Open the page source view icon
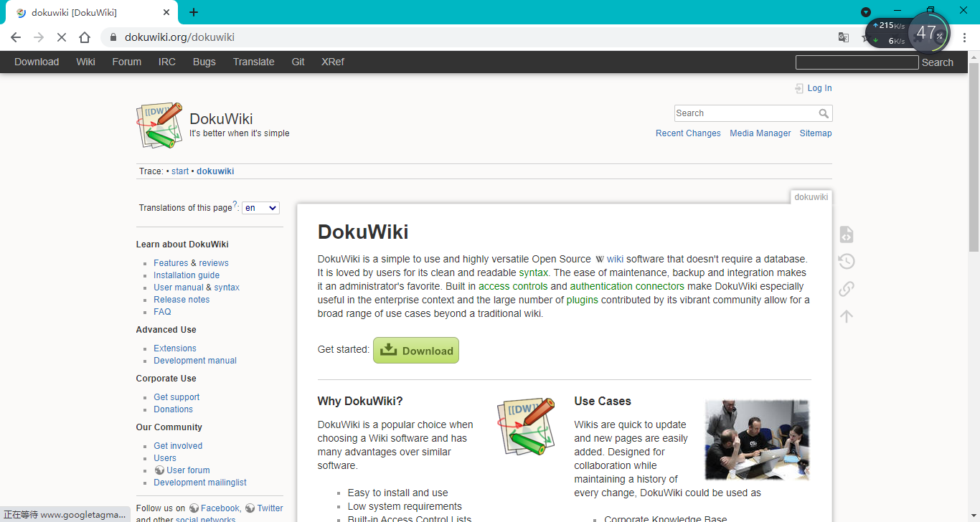This screenshot has height=522, width=980. click(x=847, y=234)
